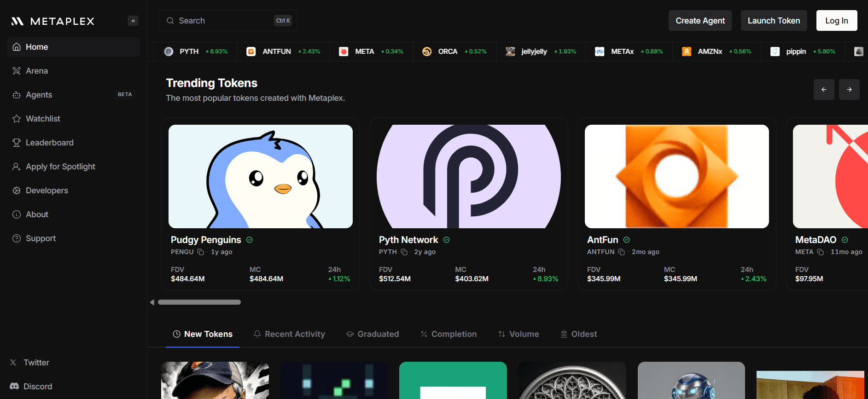Click the Launch Token button
The width and height of the screenshot is (868, 399).
pos(774,21)
